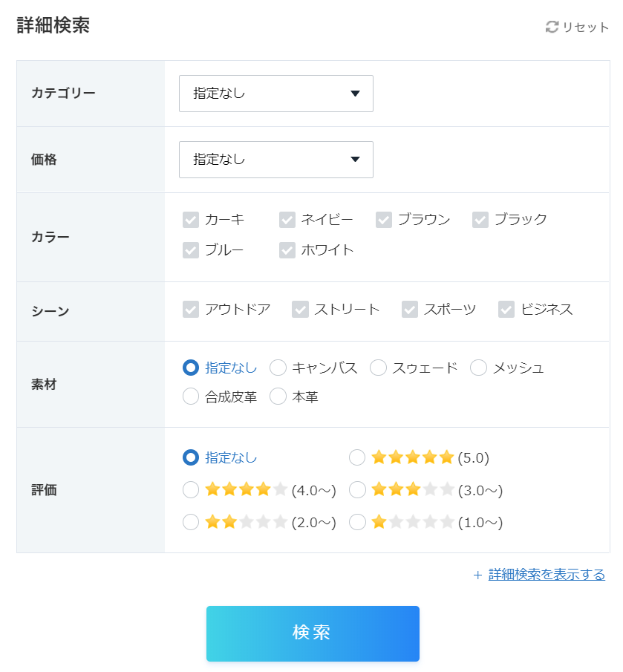This screenshot has width=623, height=672.
Task: Click the 詳細検索を表示する link
Action: click(547, 575)
